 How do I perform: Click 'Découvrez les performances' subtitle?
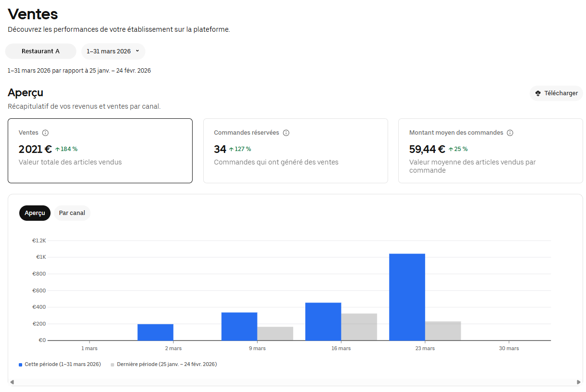119,29
